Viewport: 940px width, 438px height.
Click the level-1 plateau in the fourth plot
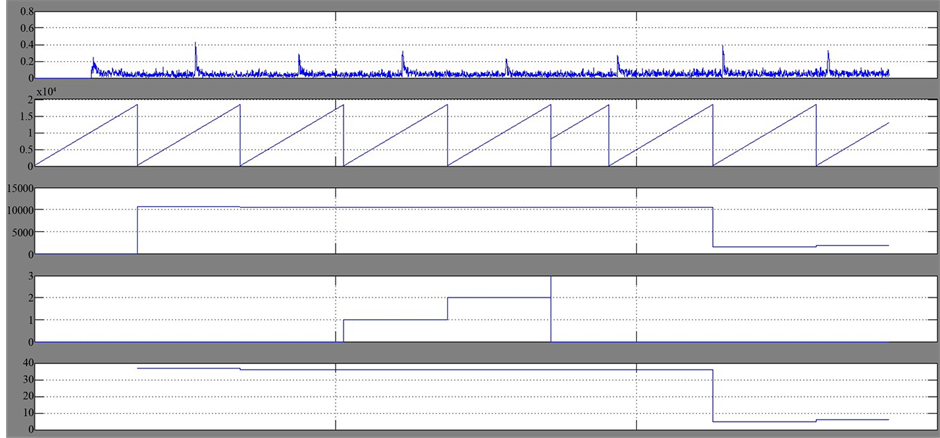[x=395, y=320]
